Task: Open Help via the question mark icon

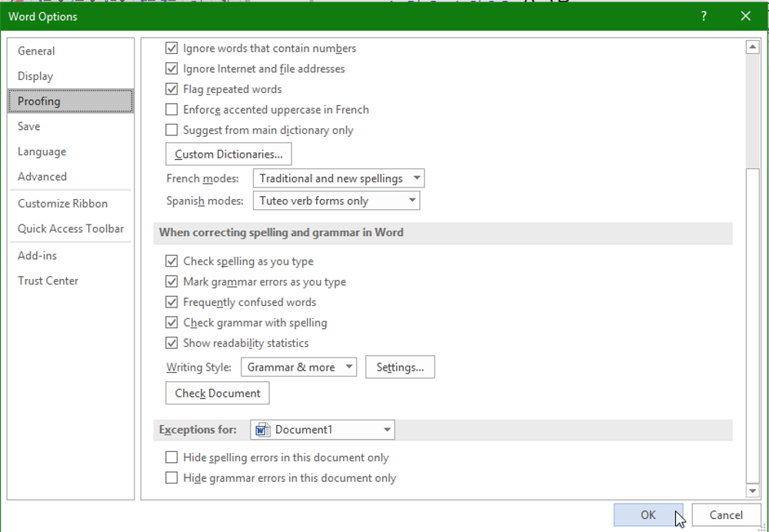Action: (x=704, y=15)
